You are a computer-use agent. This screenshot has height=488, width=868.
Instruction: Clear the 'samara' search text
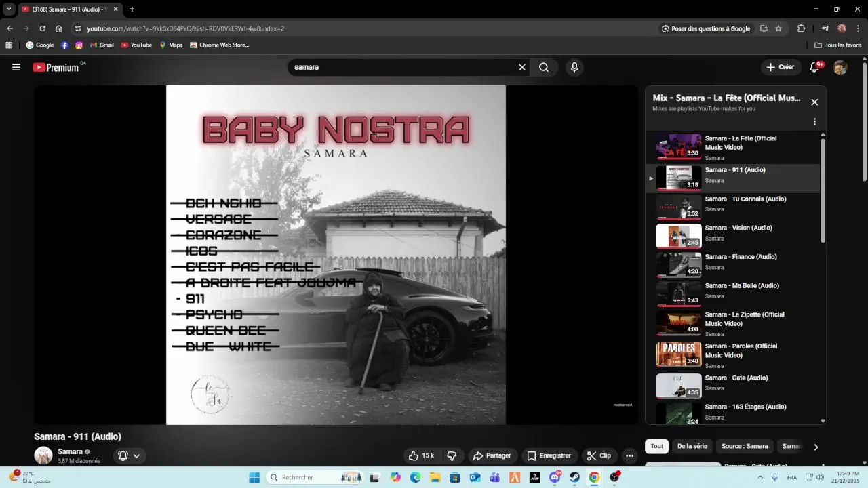tap(522, 67)
